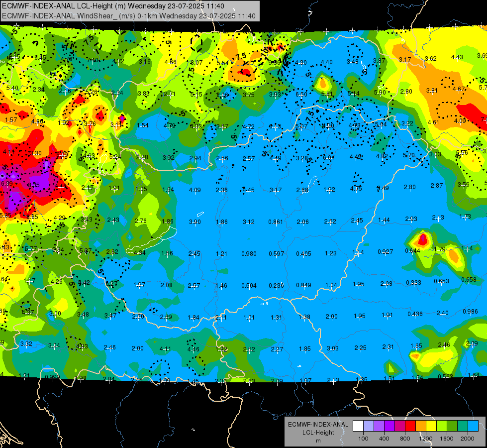Pick the yellow swatch in the legend

click(x=431, y=426)
